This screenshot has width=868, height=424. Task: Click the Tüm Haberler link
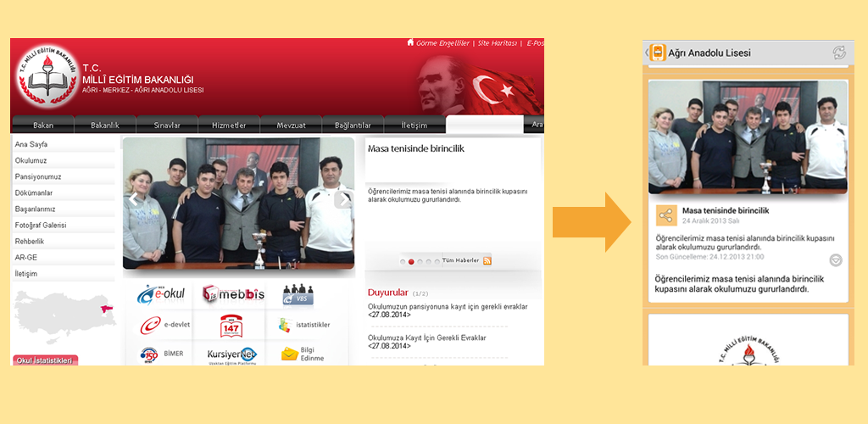tap(460, 260)
